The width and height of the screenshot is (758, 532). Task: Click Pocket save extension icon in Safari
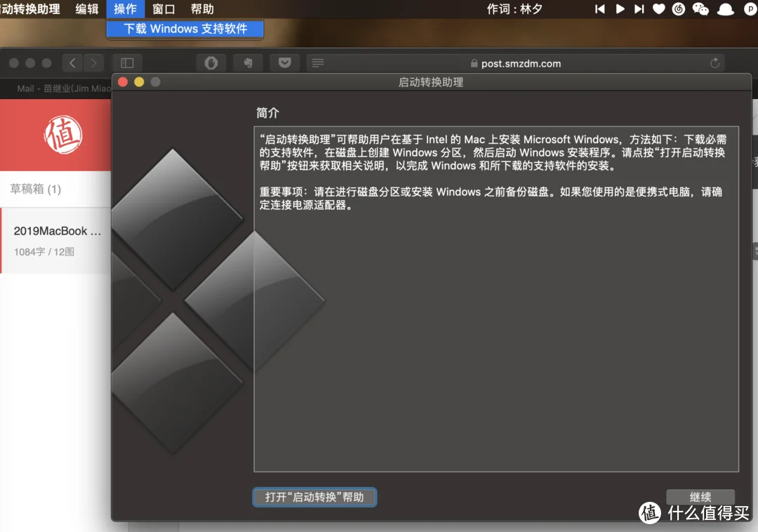[x=285, y=63]
